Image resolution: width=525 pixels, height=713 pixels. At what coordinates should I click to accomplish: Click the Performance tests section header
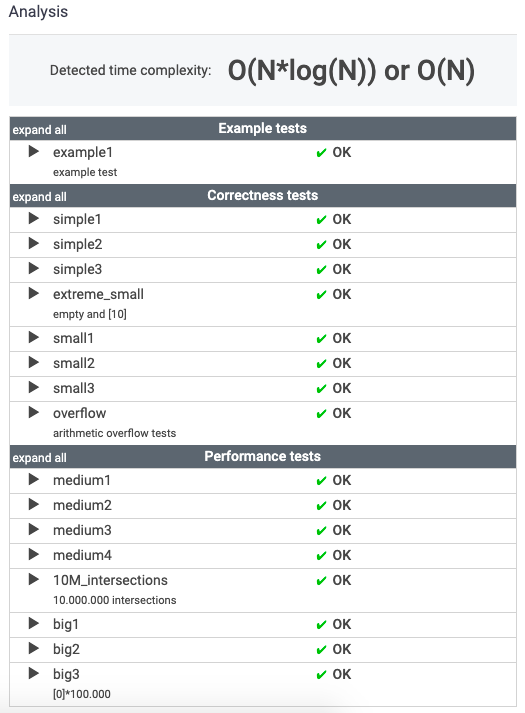[262, 456]
